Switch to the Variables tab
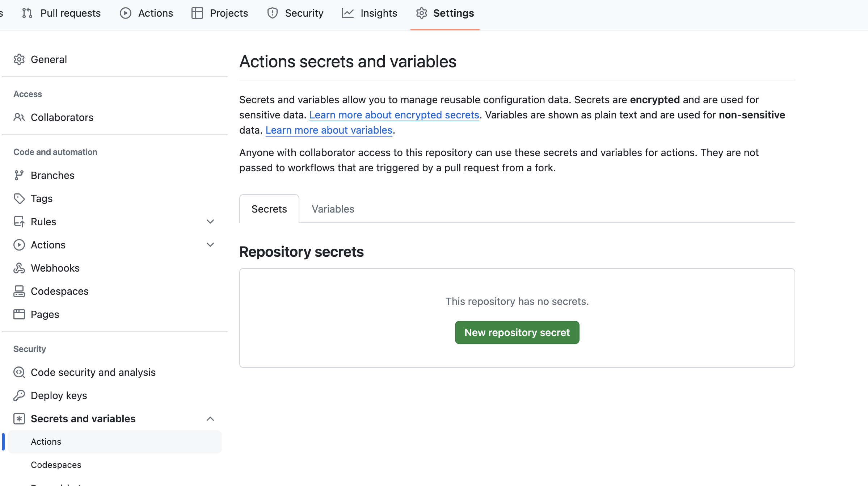The width and height of the screenshot is (868, 486). (x=332, y=209)
